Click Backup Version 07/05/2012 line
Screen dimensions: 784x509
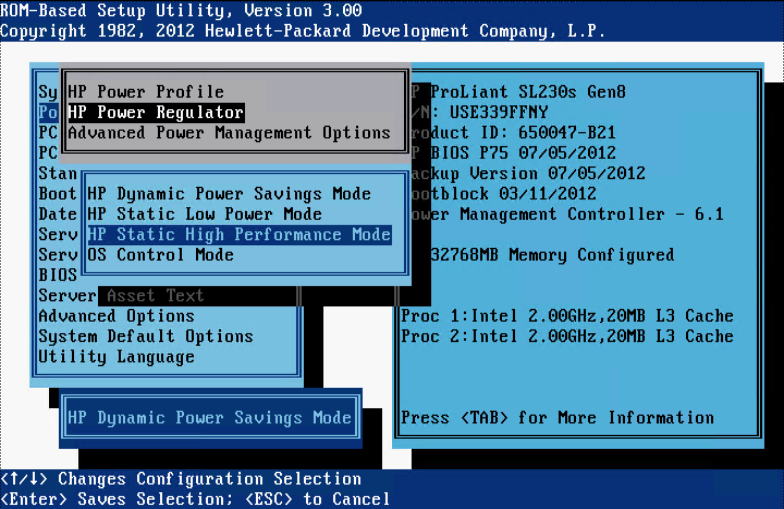click(x=528, y=174)
